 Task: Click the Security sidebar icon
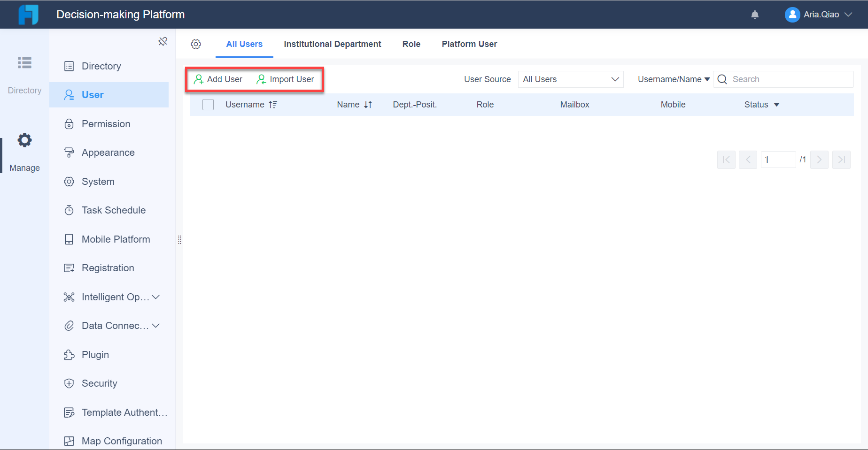[x=69, y=383]
